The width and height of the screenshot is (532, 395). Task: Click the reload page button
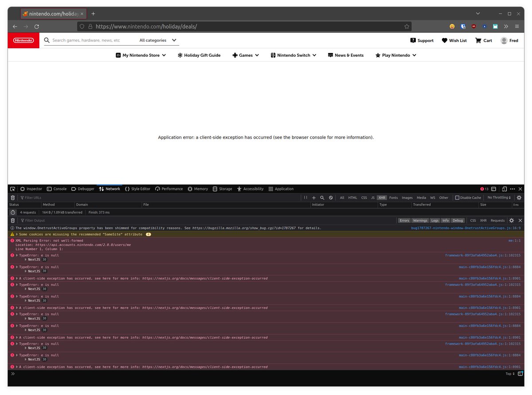(37, 27)
